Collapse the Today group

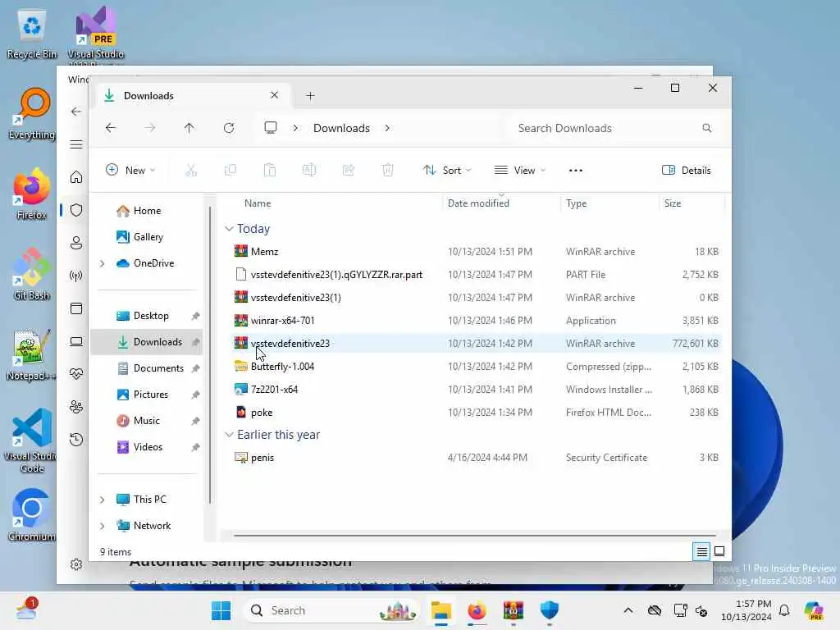click(x=229, y=229)
